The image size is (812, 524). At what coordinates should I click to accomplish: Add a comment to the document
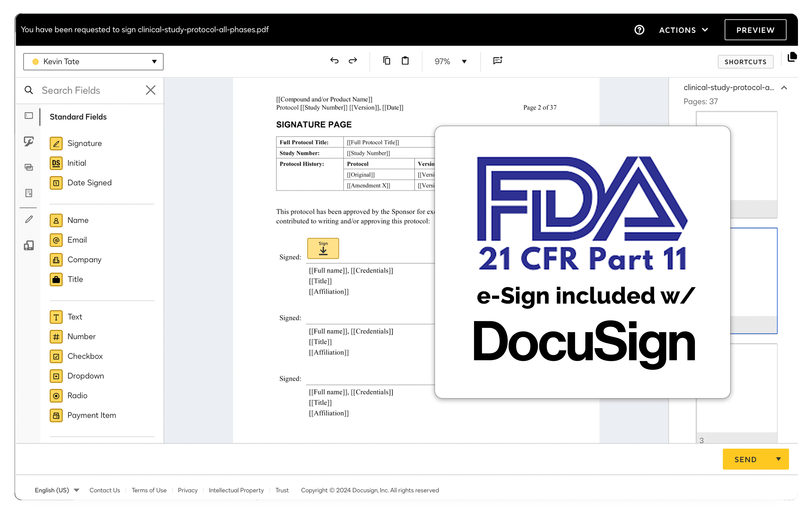pos(497,61)
